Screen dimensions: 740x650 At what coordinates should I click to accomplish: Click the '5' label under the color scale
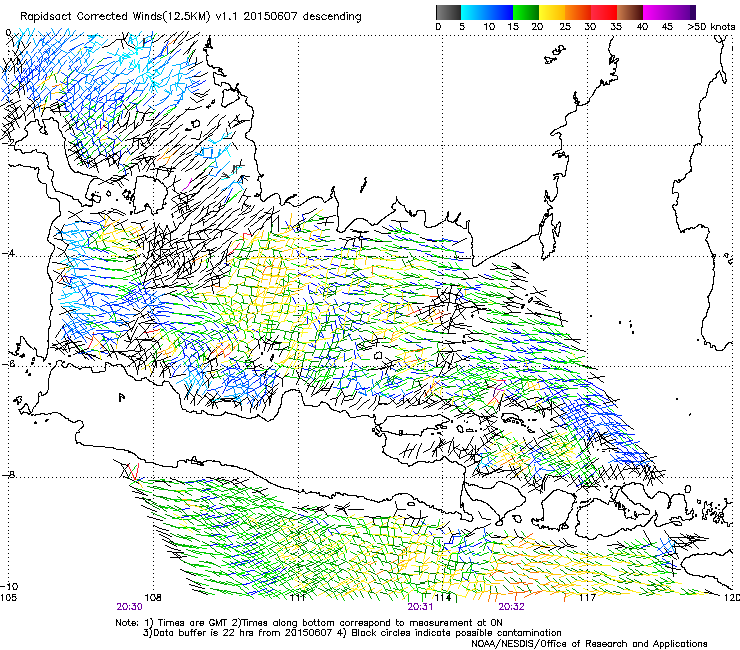462,27
